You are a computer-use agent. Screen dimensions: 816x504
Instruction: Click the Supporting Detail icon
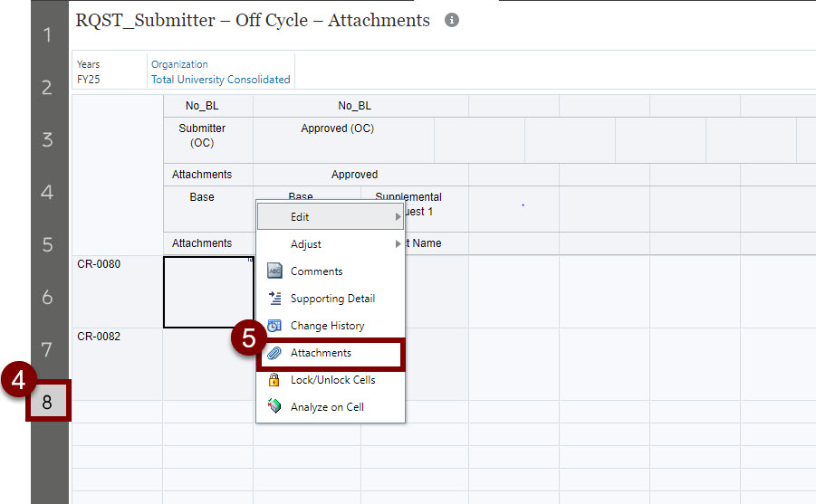click(x=275, y=299)
